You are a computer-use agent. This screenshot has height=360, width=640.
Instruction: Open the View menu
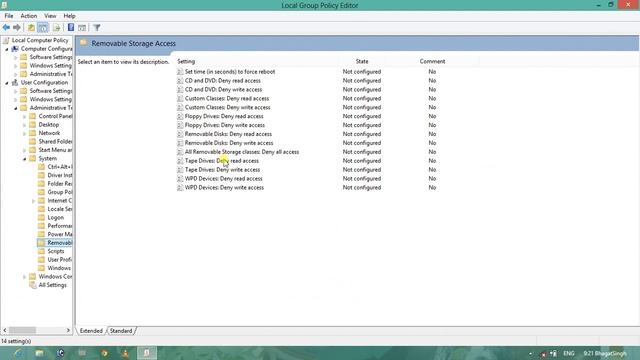(50, 16)
